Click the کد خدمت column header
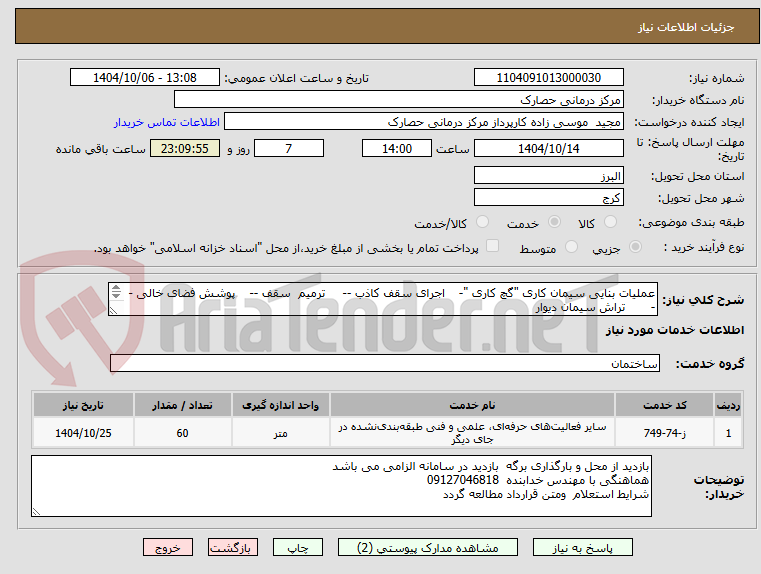 point(664,405)
